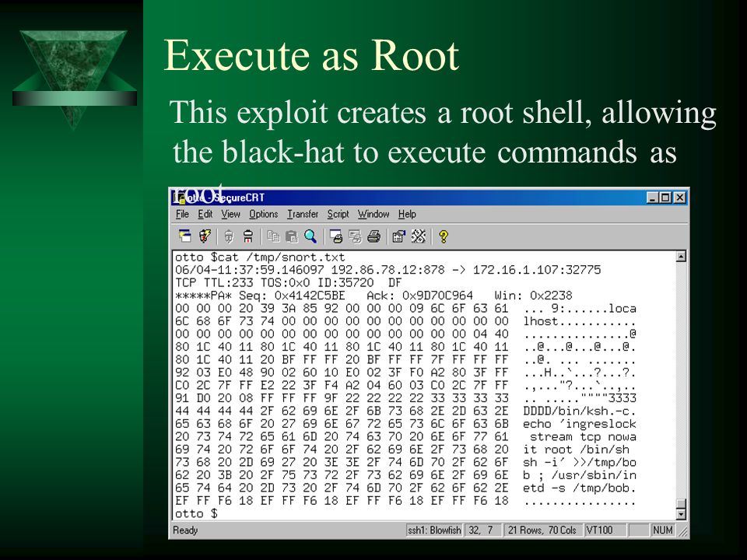
Task: Click the Auto Print printer icon
Action: pyautogui.click(x=374, y=236)
